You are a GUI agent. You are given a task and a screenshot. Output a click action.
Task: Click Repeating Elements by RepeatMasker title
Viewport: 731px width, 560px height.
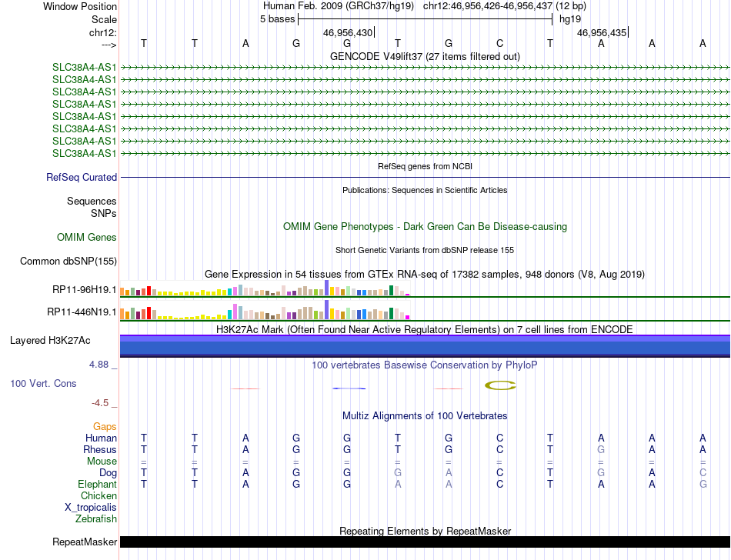point(426,532)
